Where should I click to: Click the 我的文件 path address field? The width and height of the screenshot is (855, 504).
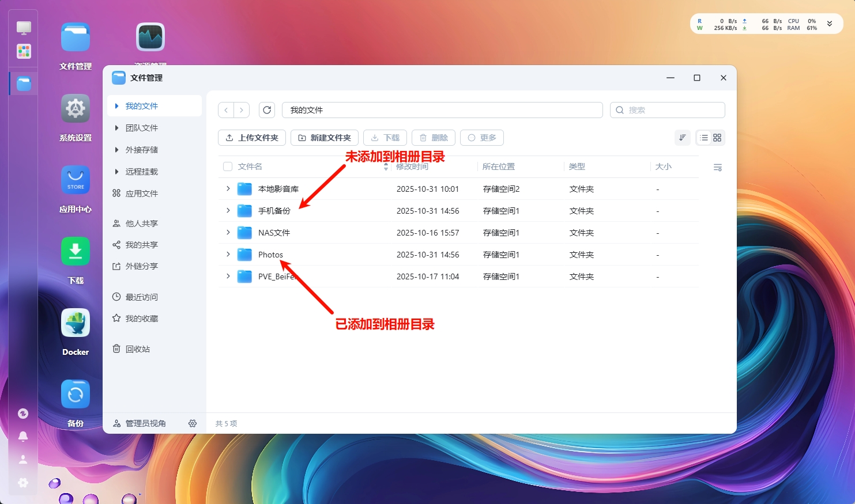442,110
